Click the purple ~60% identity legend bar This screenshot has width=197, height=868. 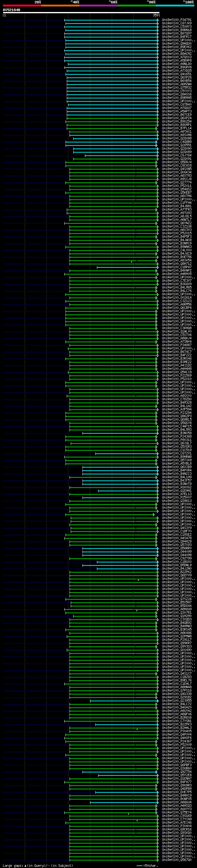[x=98, y=6]
